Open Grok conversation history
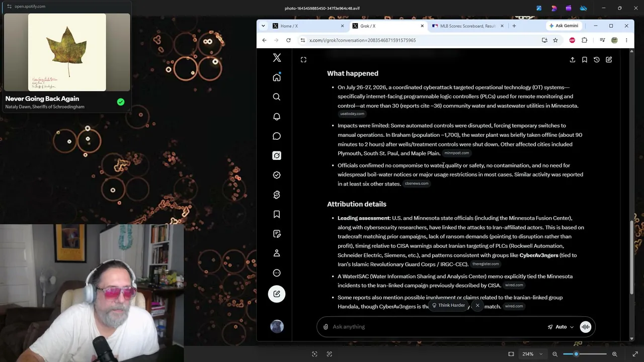Screen dimensions: 644x362 [x=597, y=60]
